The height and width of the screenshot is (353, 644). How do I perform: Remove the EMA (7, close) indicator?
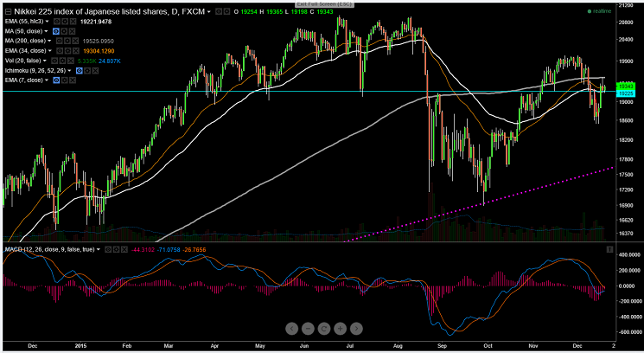[73, 80]
